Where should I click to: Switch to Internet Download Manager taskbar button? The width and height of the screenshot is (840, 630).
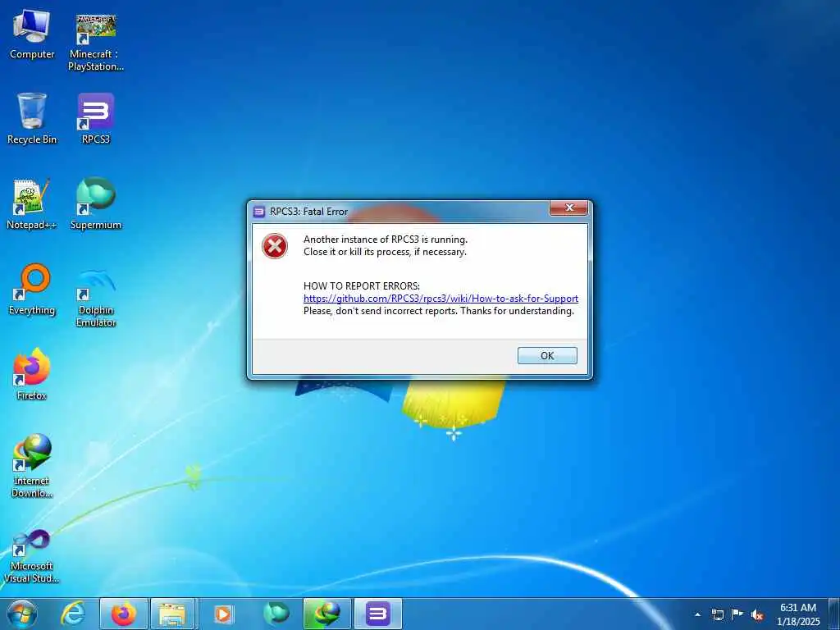(x=327, y=614)
